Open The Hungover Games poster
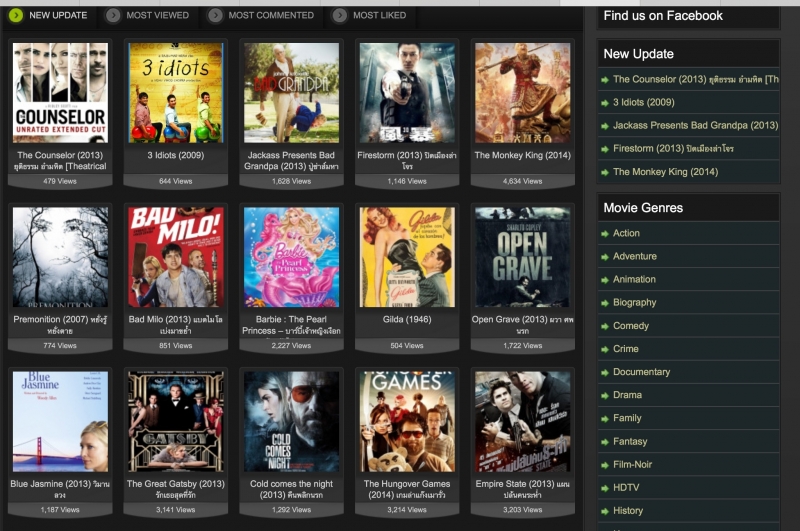The image size is (800, 531). click(407, 421)
